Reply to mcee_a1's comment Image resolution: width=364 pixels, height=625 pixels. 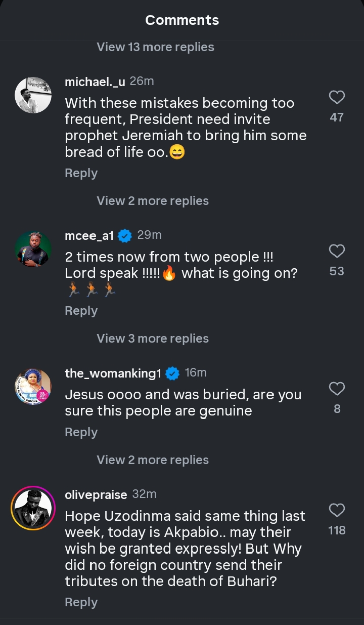click(x=81, y=311)
